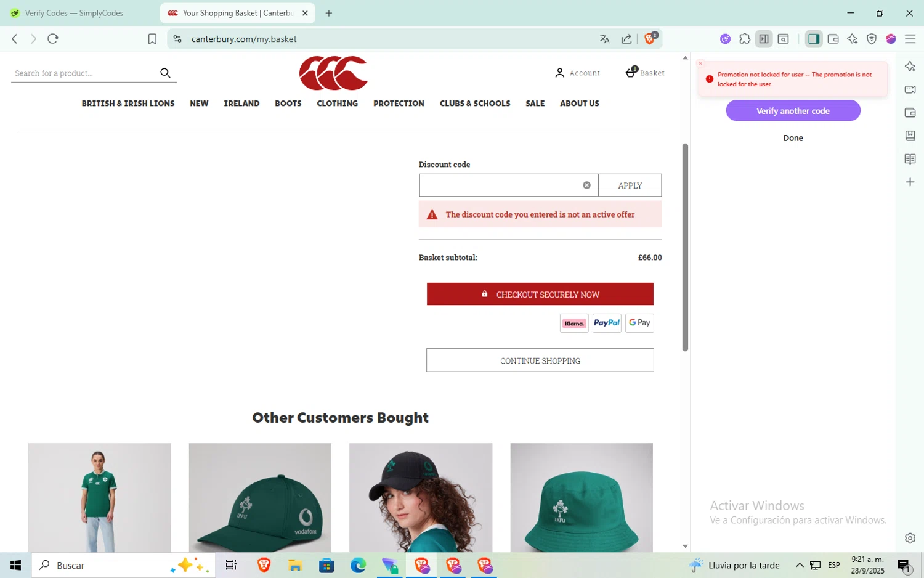924x578 pixels.
Task: Dismiss the promotion not locked error notification
Action: pyautogui.click(x=700, y=63)
